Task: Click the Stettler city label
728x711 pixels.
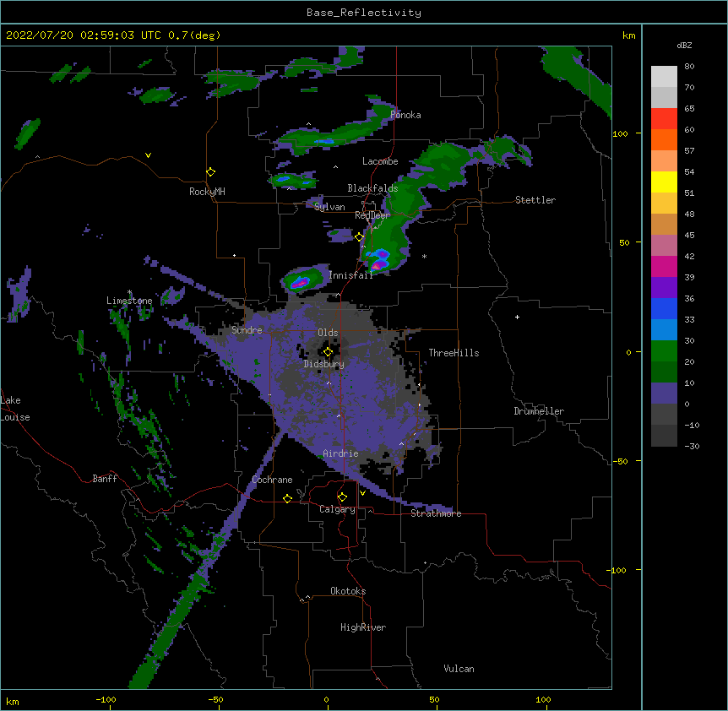Action: [535, 200]
